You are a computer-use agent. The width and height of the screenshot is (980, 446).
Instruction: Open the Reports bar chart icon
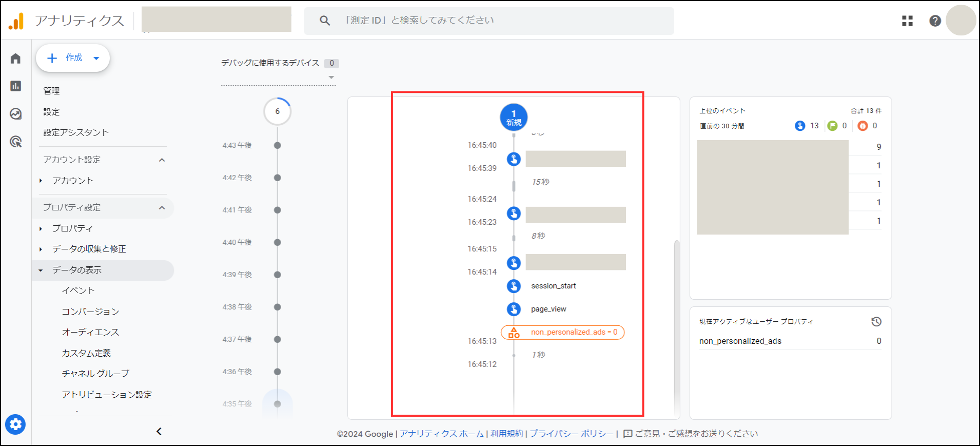click(15, 86)
